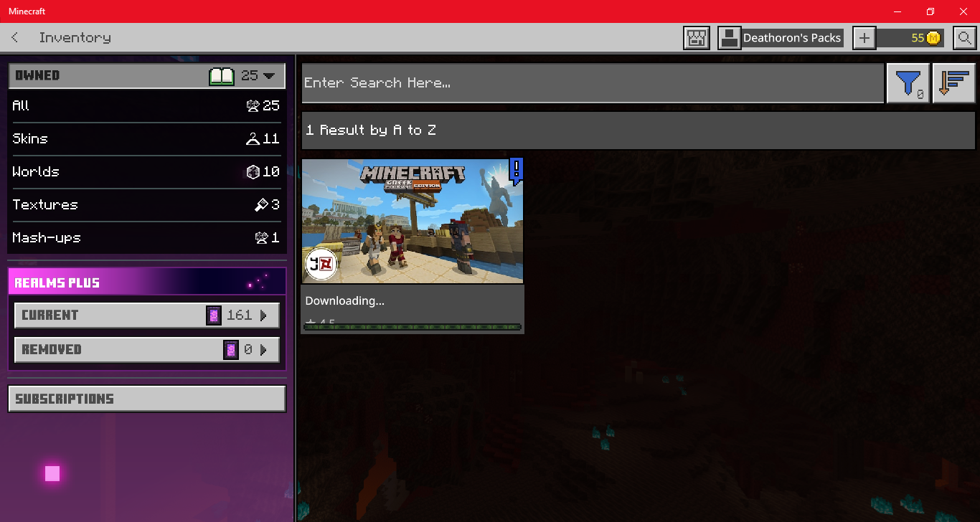The height and width of the screenshot is (522, 980).
Task: Click the download progress bar
Action: coord(413,327)
